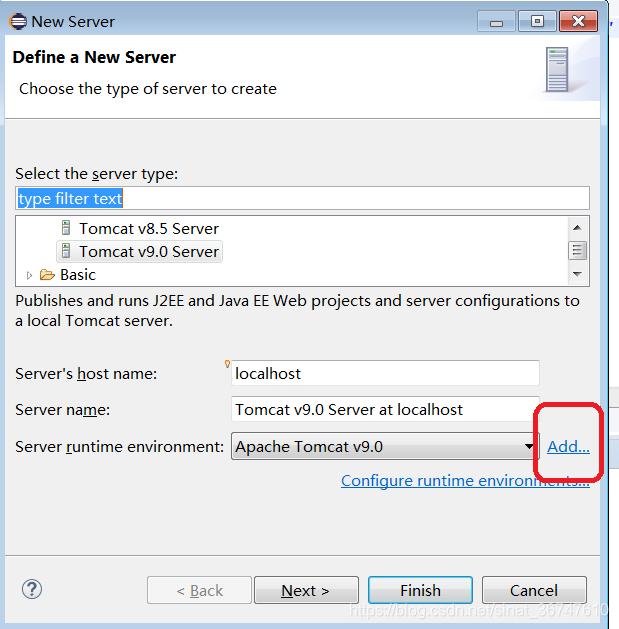The image size is (619, 629).
Task: Click the Server name field
Action: pyautogui.click(x=385, y=410)
